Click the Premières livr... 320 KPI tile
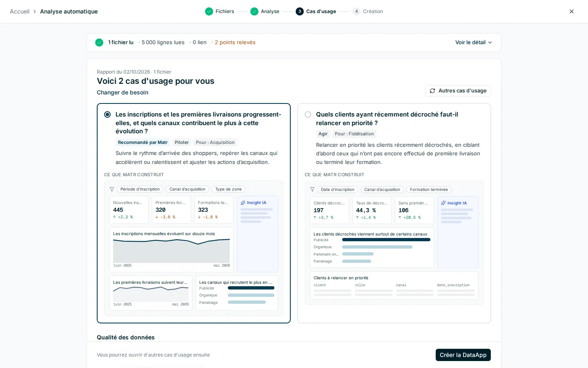588x368 pixels. [x=171, y=210]
